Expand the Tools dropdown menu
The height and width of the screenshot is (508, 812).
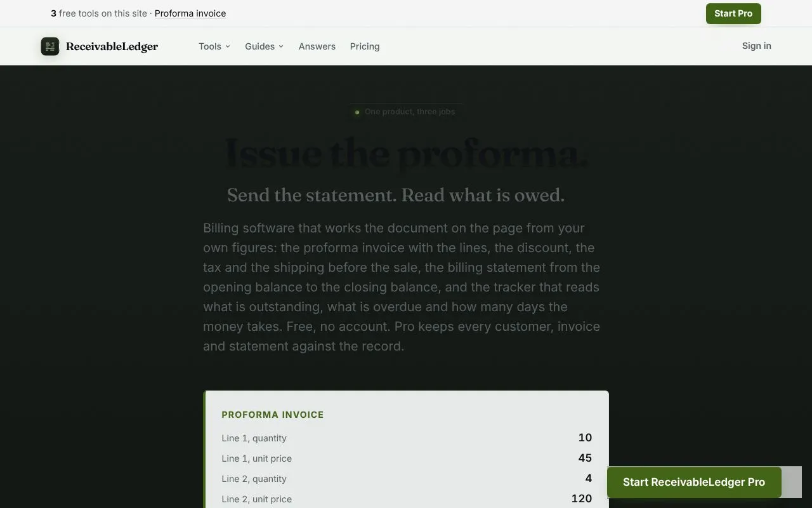(214, 46)
